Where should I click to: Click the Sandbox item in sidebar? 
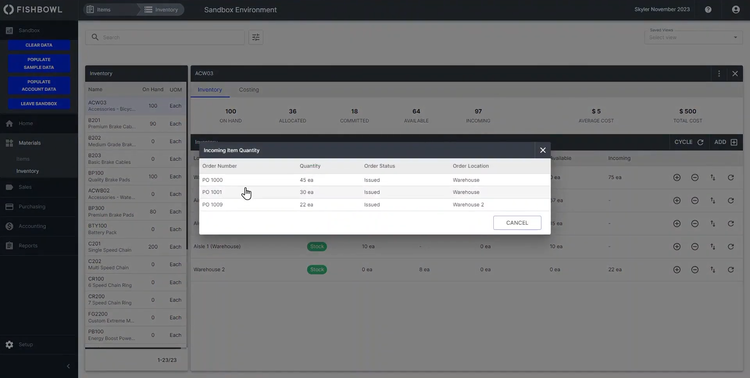tap(39, 30)
